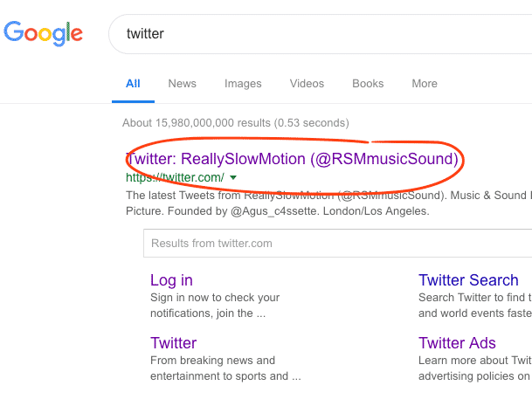Click the result snippet mentioning @Agus_c4ssette
This screenshot has width=532, height=406.
pyautogui.click(x=328, y=203)
